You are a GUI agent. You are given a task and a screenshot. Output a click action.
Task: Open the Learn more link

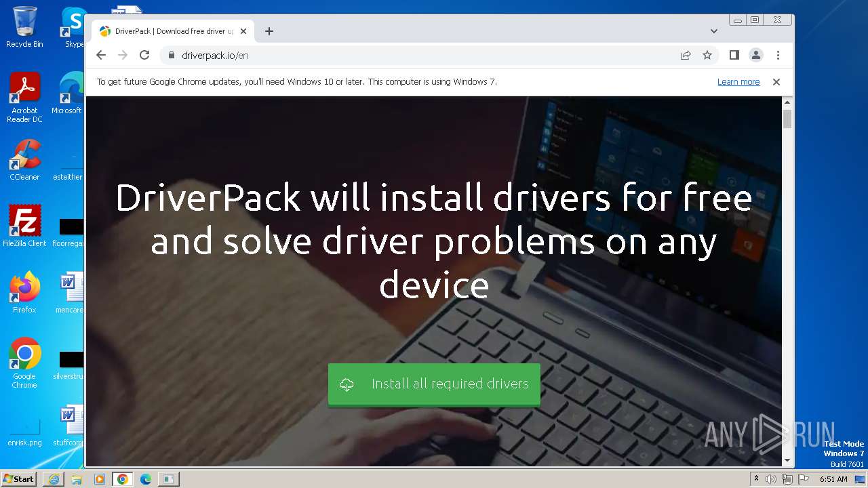click(738, 81)
